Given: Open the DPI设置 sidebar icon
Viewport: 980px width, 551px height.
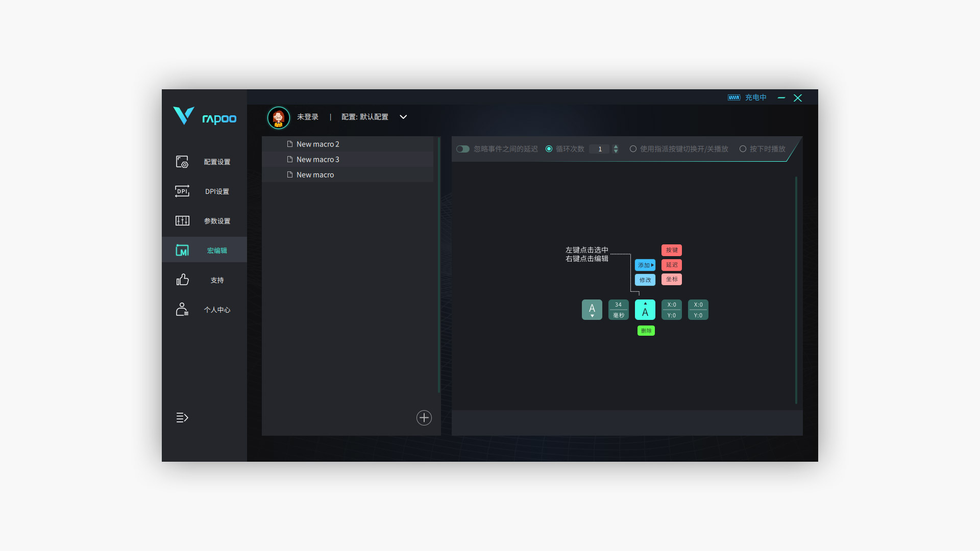Looking at the screenshot, I should 182,191.
